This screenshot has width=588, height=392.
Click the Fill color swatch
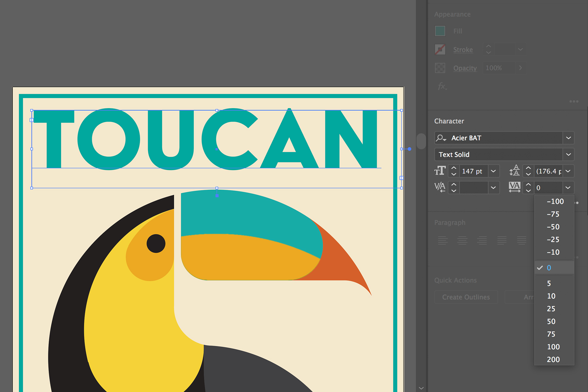[x=440, y=31]
